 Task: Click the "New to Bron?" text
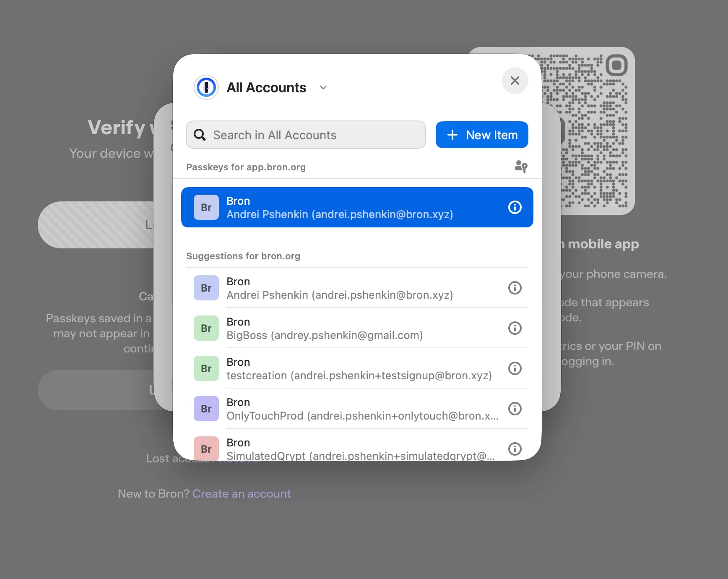click(x=153, y=494)
